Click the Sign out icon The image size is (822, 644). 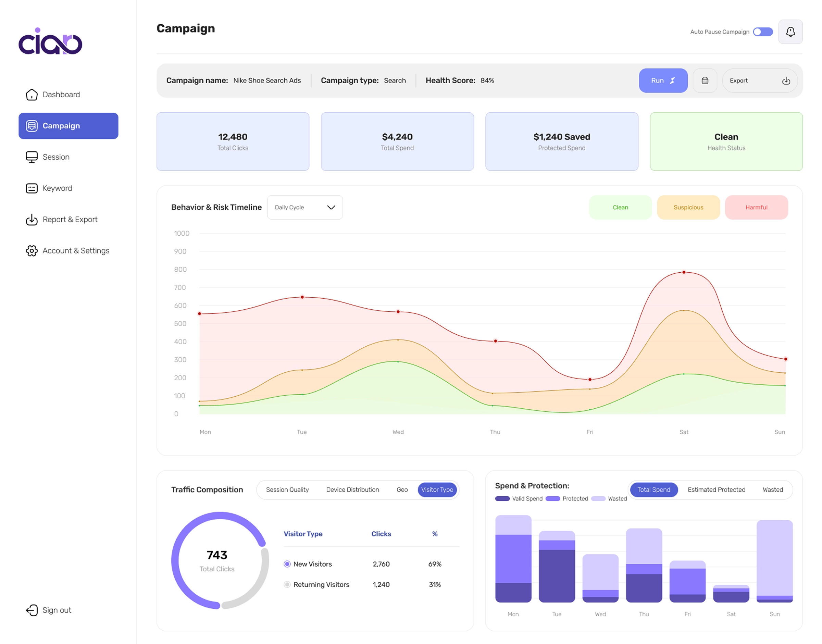(x=32, y=610)
